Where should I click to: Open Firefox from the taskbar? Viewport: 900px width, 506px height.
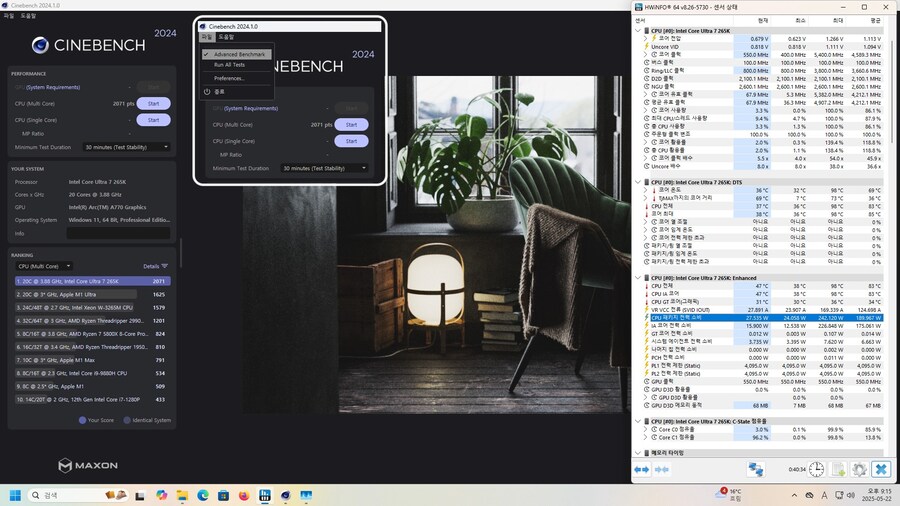(x=244, y=495)
